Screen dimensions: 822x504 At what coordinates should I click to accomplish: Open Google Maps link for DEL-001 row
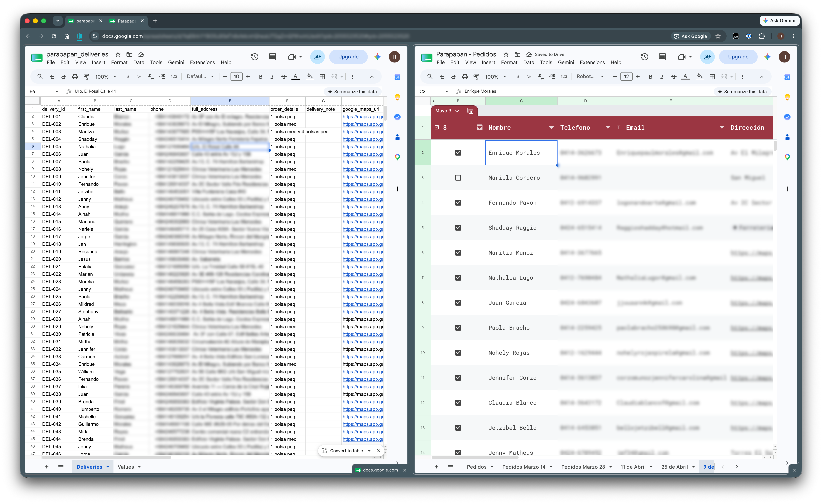tap(363, 117)
